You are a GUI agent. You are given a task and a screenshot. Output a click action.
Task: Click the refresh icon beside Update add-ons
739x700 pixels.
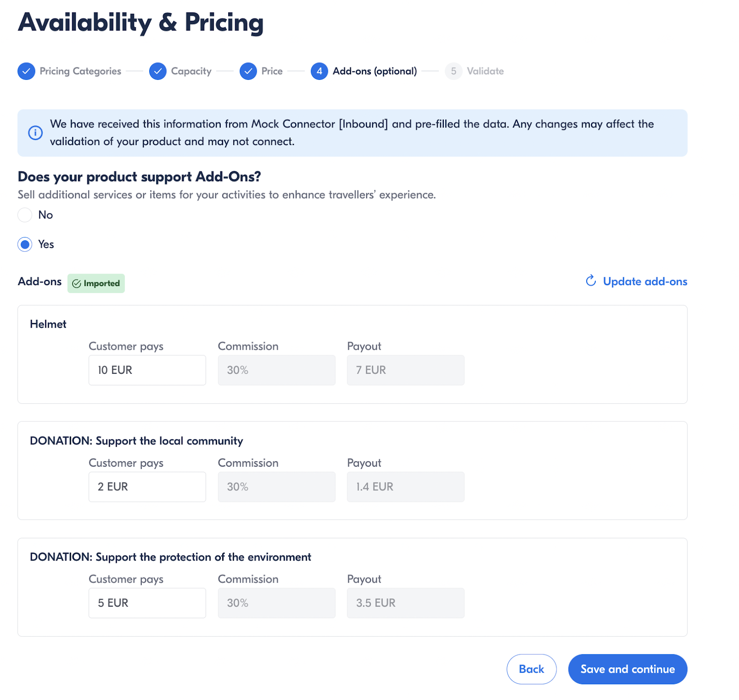pos(591,281)
